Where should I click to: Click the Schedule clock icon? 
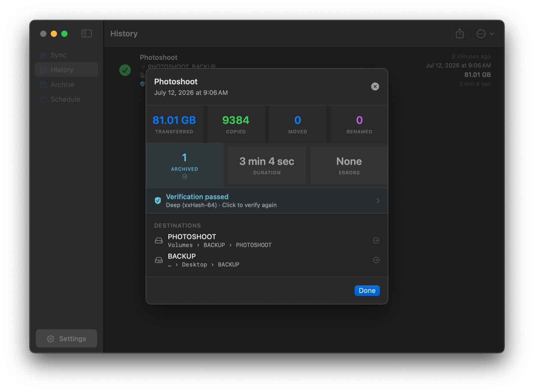coord(43,99)
